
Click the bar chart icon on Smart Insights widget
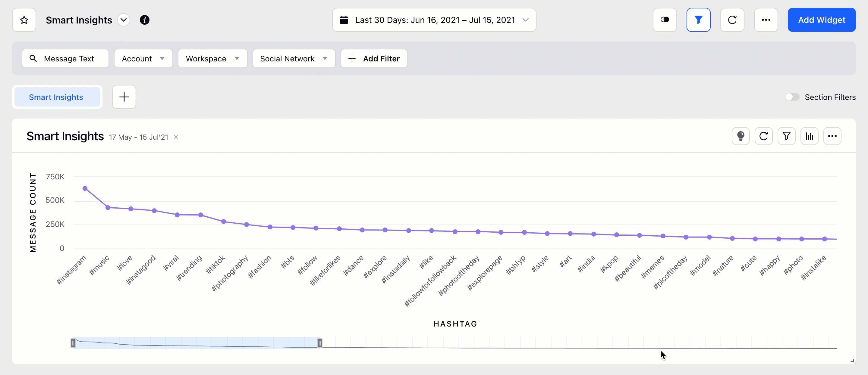click(x=809, y=136)
